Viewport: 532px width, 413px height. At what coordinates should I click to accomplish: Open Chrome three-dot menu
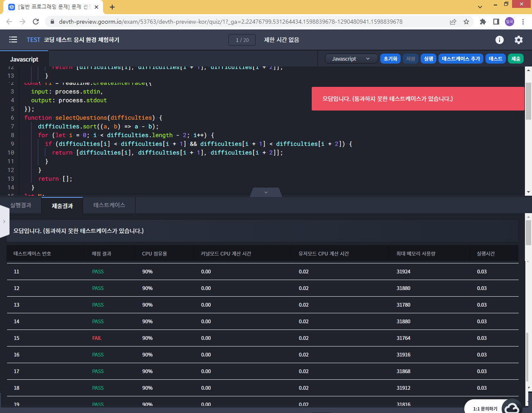click(523, 22)
